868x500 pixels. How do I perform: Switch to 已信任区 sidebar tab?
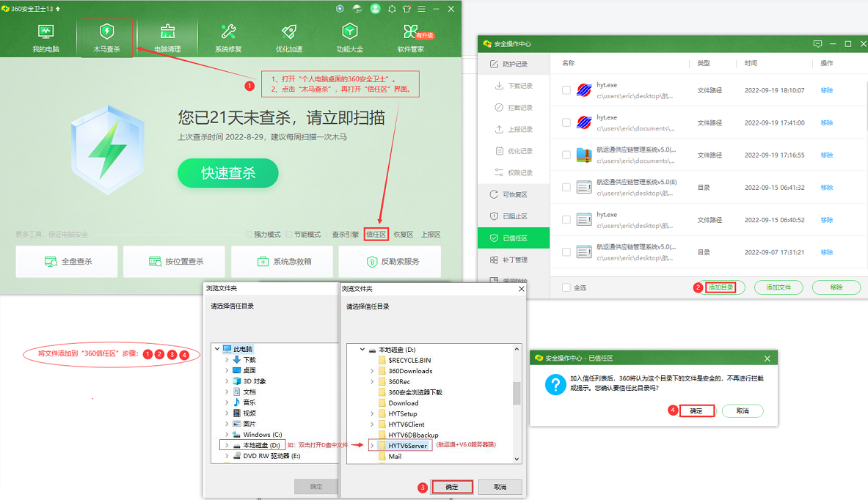(514, 238)
